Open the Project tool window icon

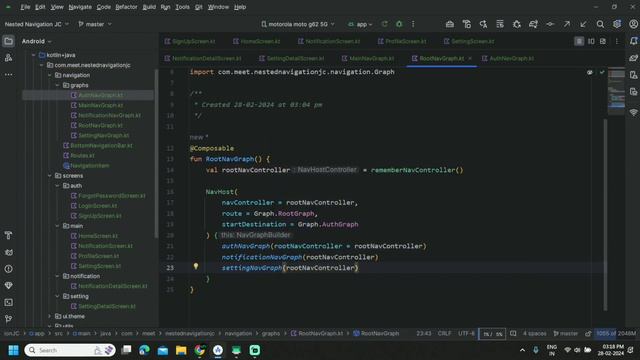pos(8,41)
